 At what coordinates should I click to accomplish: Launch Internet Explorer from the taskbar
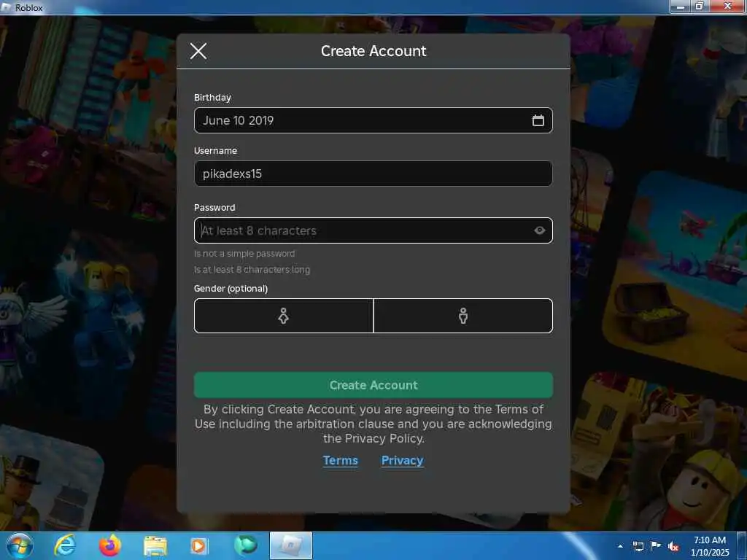65,545
